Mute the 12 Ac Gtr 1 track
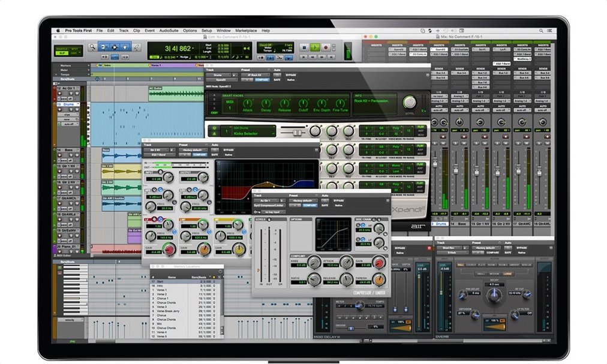Image resolution: width=607 pixels, height=364 pixels. (77, 94)
